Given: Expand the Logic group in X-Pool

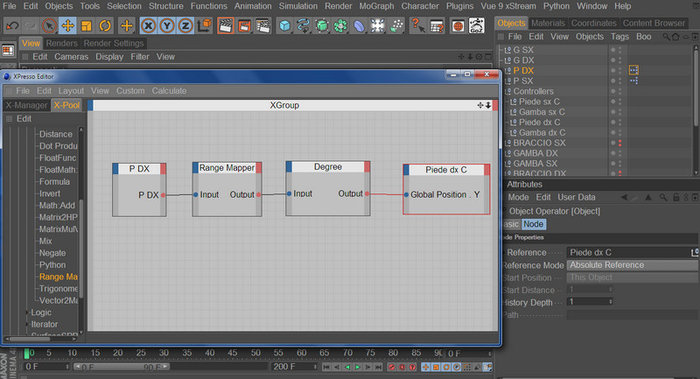Looking at the screenshot, I should (x=27, y=312).
